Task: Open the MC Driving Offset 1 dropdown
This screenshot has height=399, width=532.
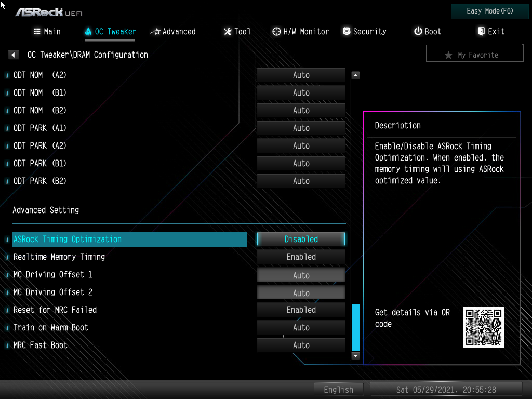Action: point(301,274)
